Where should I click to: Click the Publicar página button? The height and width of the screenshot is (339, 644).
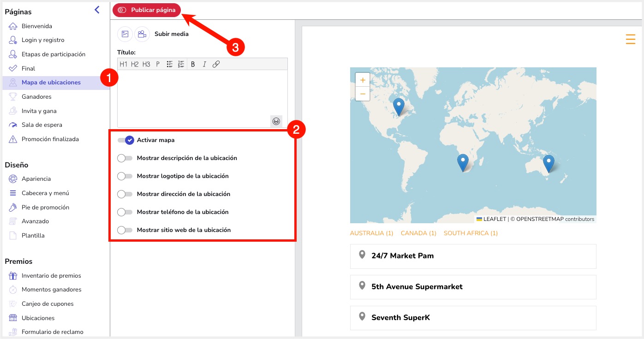[147, 10]
